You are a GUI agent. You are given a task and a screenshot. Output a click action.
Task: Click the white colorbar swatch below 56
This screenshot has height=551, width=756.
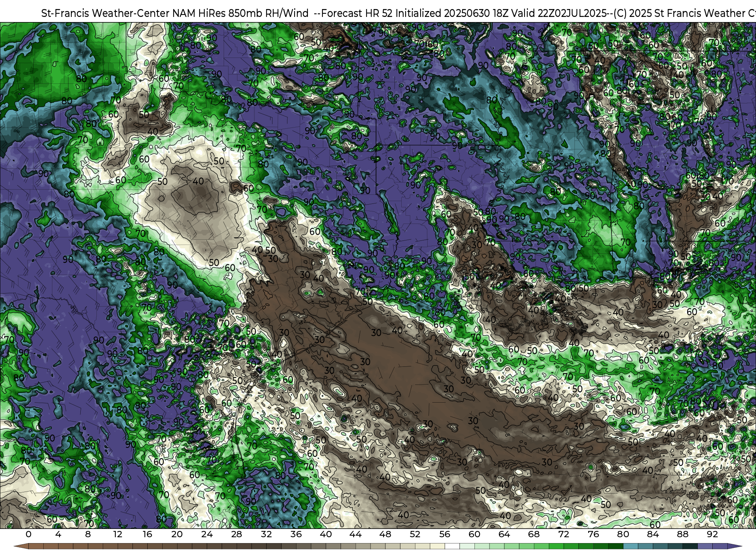[452, 546]
